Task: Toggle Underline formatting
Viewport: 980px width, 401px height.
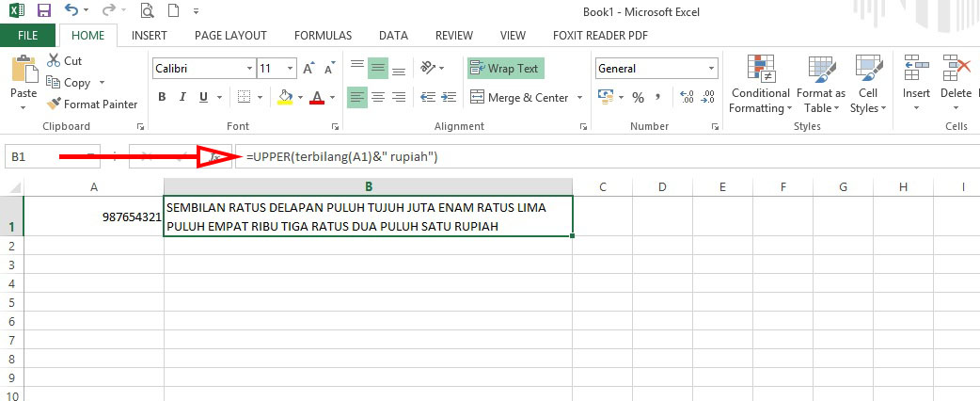Action: coord(203,97)
